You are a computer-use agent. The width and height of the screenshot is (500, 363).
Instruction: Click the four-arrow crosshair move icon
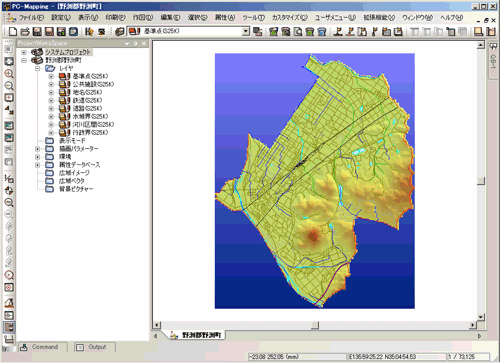click(x=9, y=191)
